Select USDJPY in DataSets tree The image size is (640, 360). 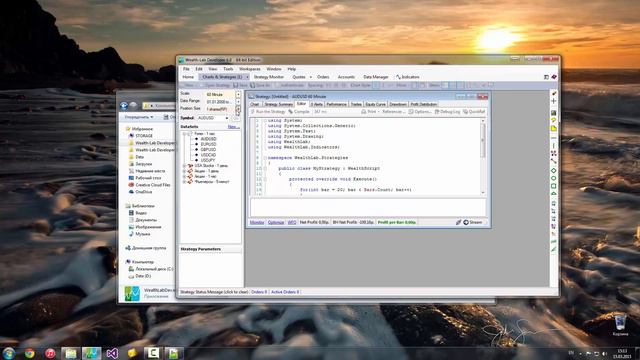point(208,160)
